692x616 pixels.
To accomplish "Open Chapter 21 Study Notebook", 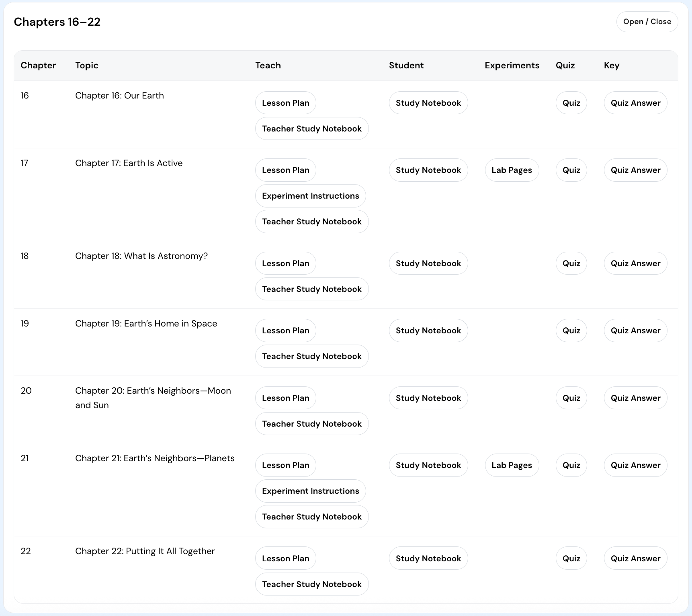I will (x=428, y=465).
